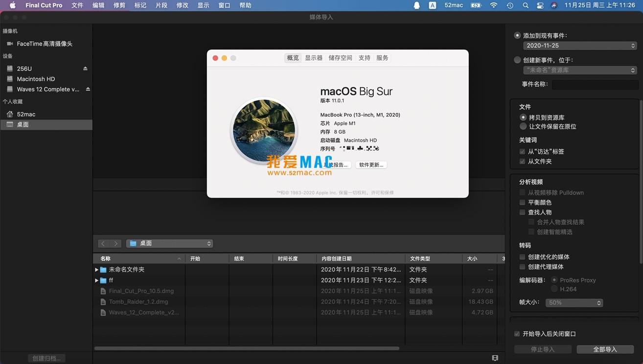Screen dimensions: 643x364
Task: Open Spotlight search icon
Action: click(x=526, y=5)
